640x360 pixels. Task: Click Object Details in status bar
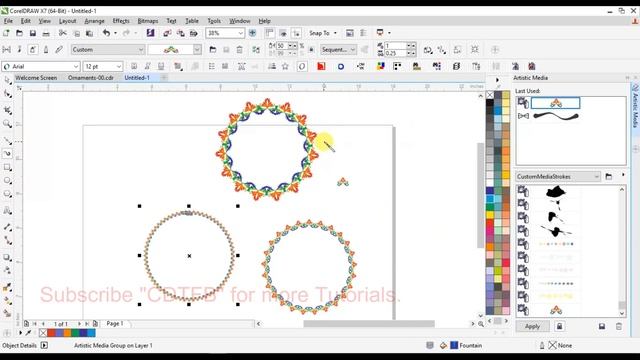(x=19, y=345)
